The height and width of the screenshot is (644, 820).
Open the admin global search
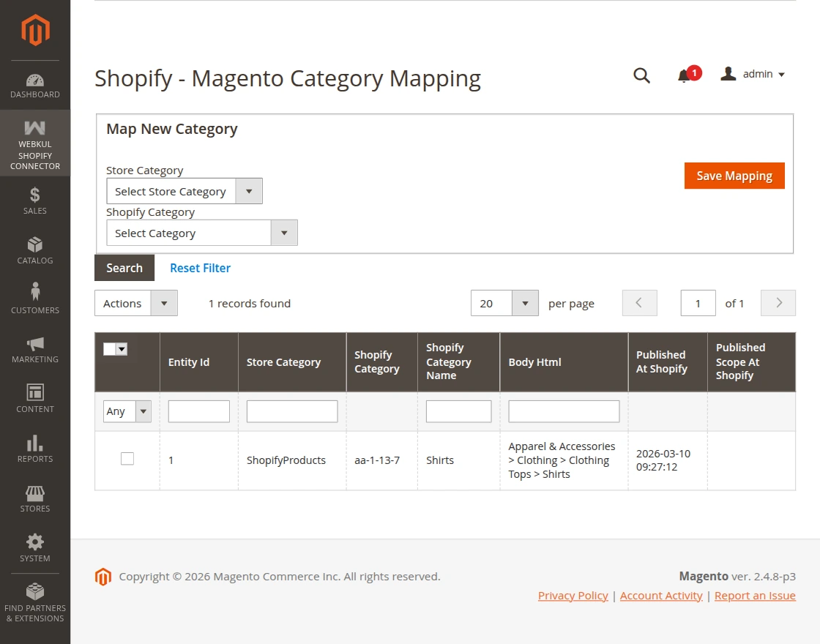[641, 75]
